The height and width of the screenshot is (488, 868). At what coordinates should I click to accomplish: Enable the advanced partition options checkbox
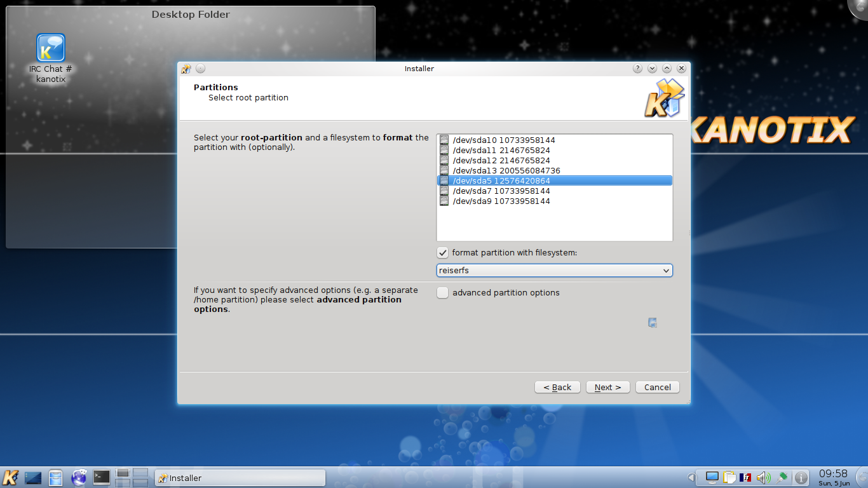click(443, 293)
